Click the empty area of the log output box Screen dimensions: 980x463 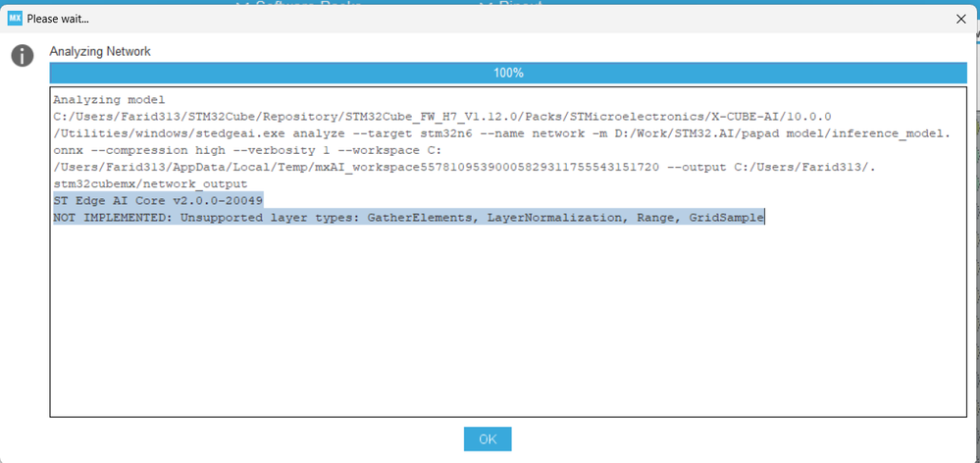point(508,322)
